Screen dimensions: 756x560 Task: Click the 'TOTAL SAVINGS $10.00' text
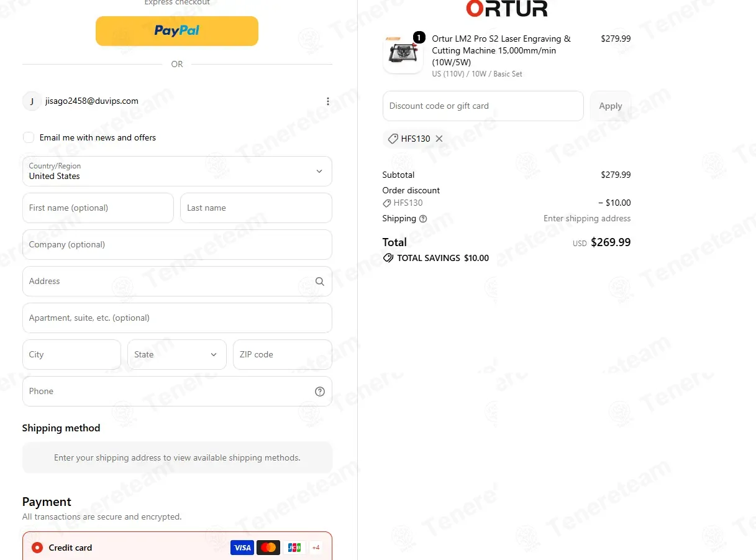click(443, 258)
